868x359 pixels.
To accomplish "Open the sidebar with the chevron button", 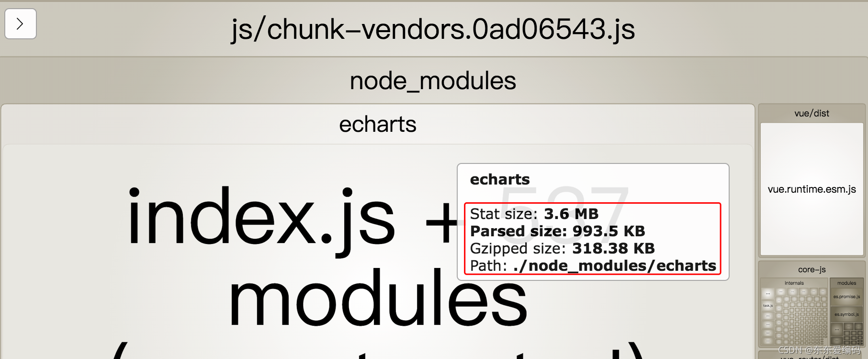I will pos(21,23).
